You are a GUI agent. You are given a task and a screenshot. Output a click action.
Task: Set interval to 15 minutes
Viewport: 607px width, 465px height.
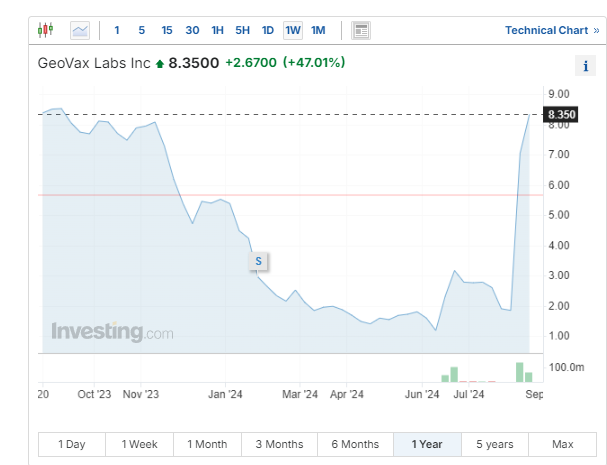[x=167, y=30]
